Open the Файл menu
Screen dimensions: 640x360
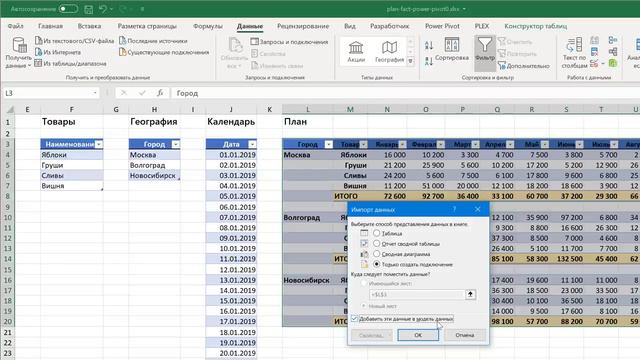coord(16,26)
